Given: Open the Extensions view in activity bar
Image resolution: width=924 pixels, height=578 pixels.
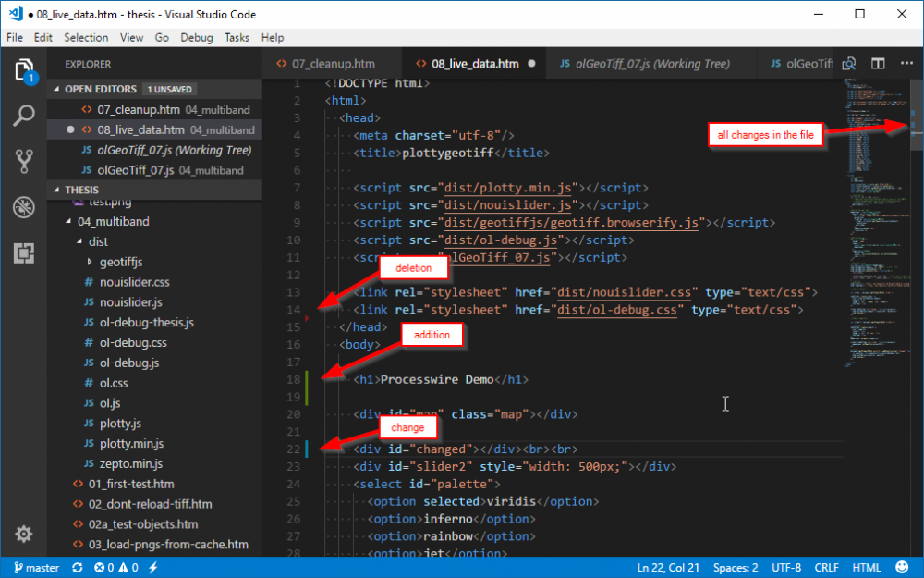Looking at the screenshot, I should 24,252.
